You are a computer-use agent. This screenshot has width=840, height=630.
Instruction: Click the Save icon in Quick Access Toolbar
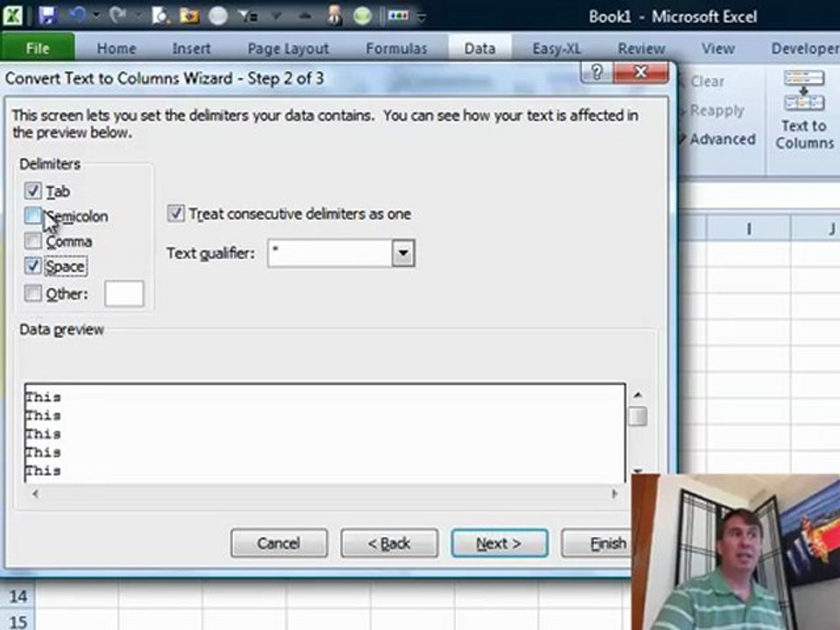click(x=47, y=15)
